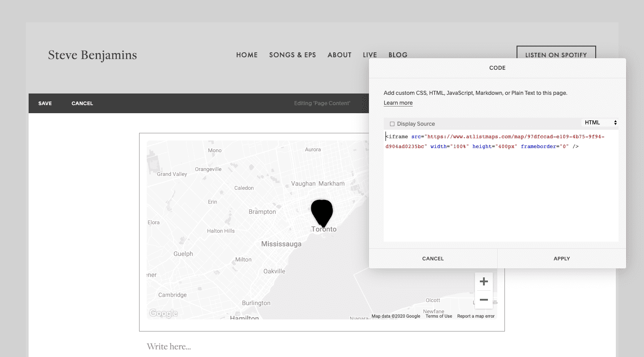Click Save in the editing bar
644x357 pixels.
pos(45,103)
